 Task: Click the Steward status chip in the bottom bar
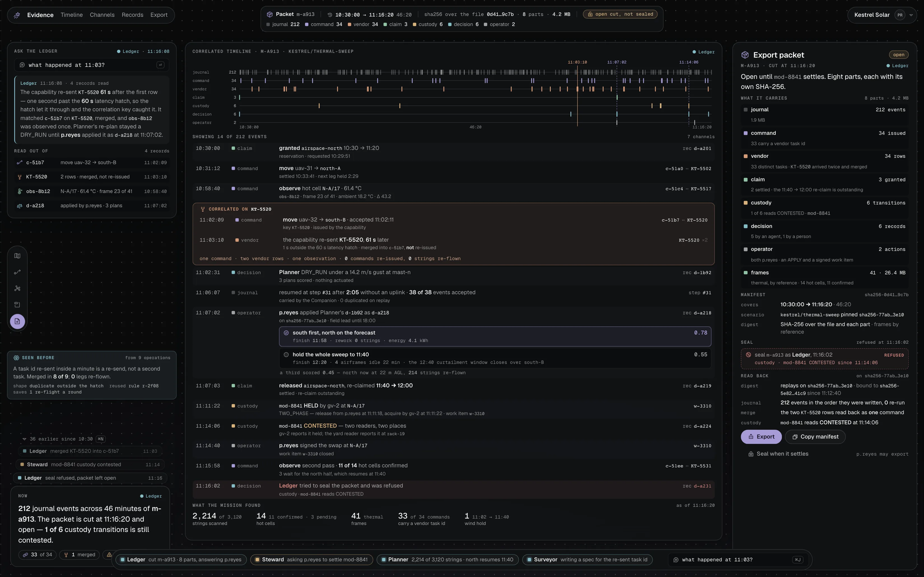click(x=311, y=560)
